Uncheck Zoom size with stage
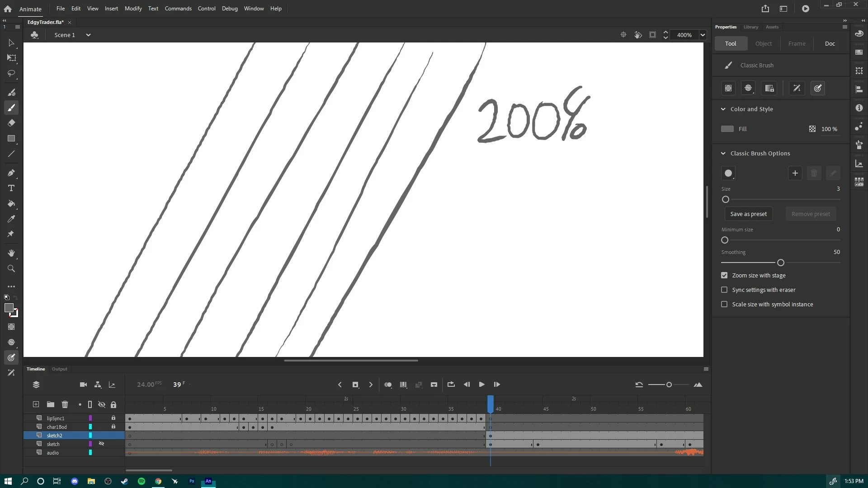The height and width of the screenshot is (488, 868). point(724,275)
